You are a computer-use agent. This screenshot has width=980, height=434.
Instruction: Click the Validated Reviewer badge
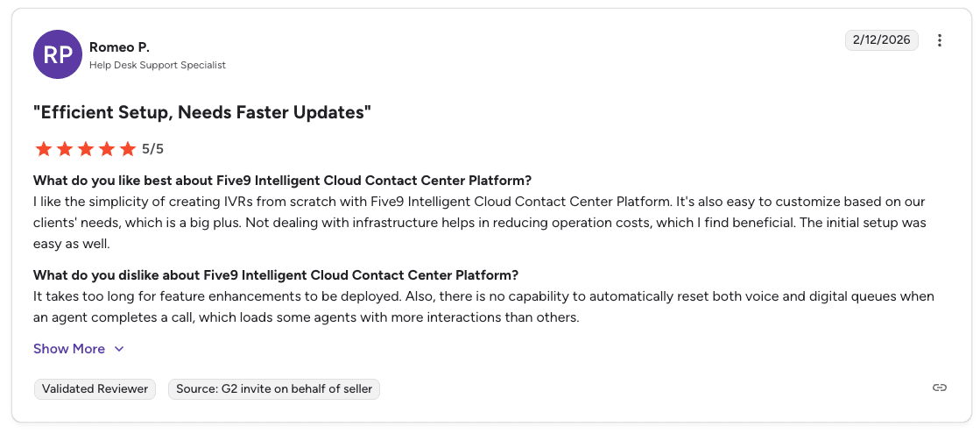(95, 388)
